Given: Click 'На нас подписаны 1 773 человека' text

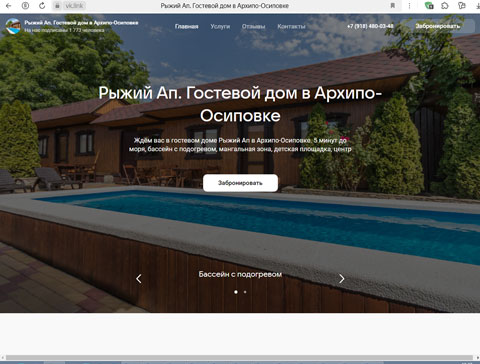Looking at the screenshot, I should [x=64, y=30].
